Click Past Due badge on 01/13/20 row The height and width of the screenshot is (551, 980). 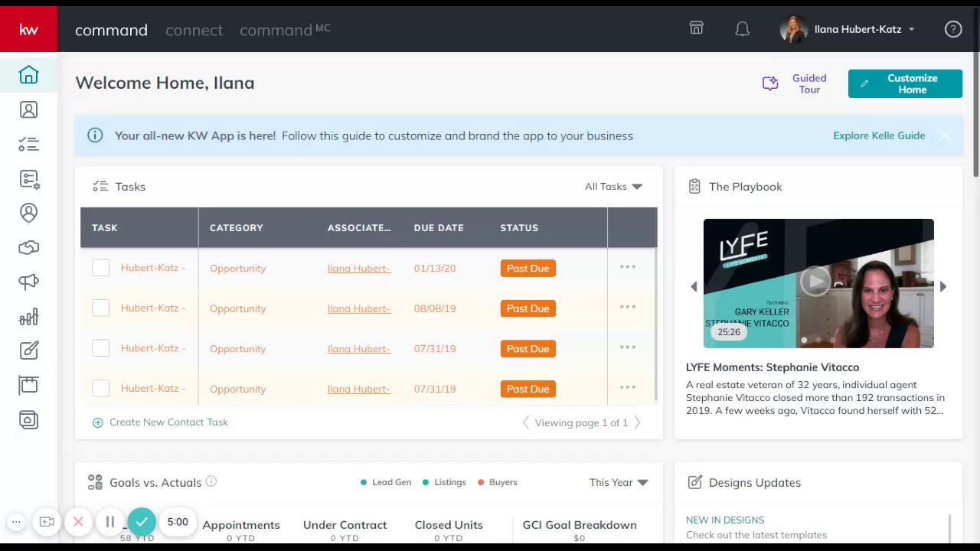pyautogui.click(x=528, y=268)
